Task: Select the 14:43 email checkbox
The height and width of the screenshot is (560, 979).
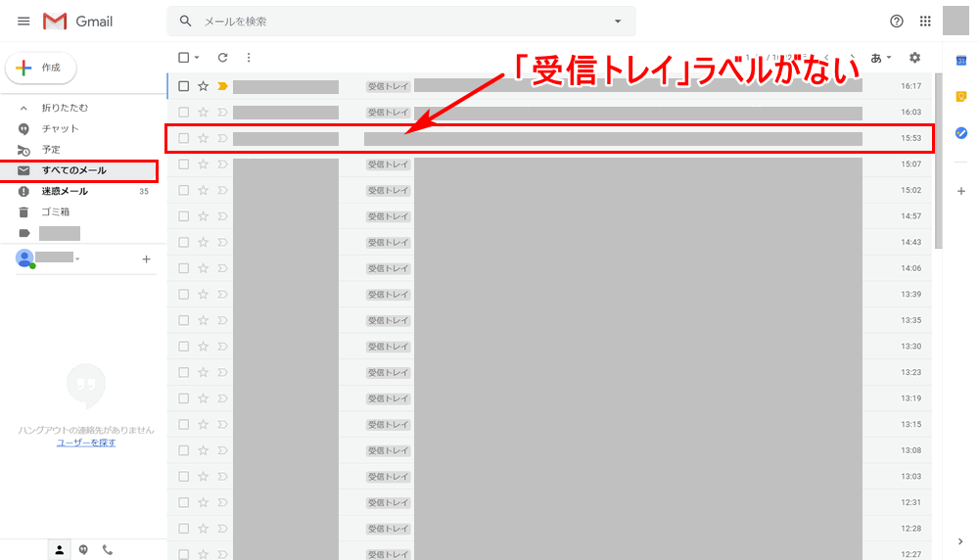Action: [184, 242]
